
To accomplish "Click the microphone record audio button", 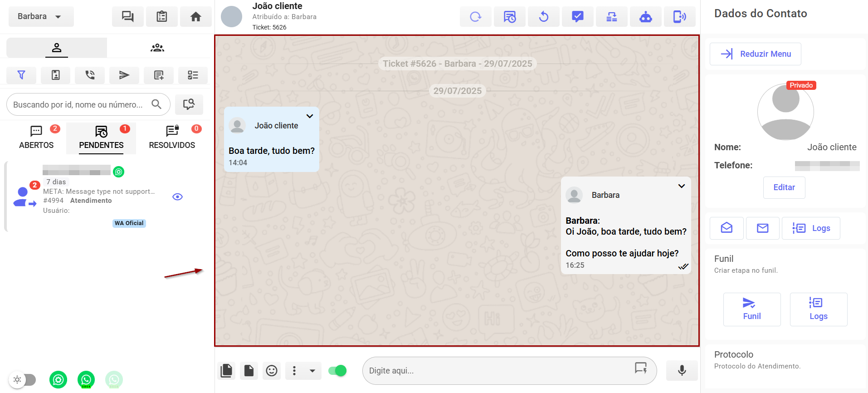I will pos(682,371).
